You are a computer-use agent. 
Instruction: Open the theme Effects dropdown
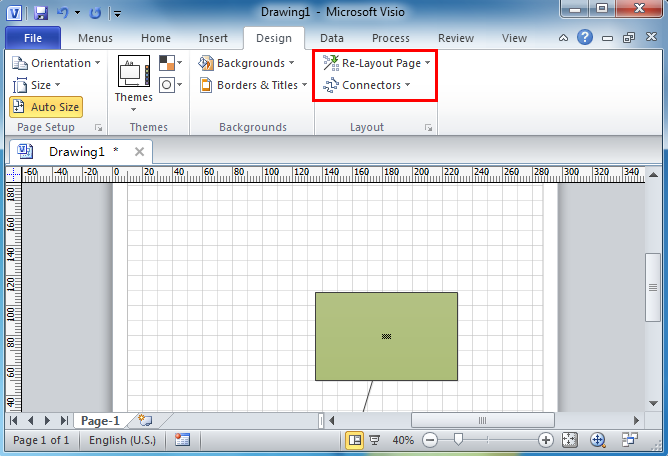tap(170, 85)
